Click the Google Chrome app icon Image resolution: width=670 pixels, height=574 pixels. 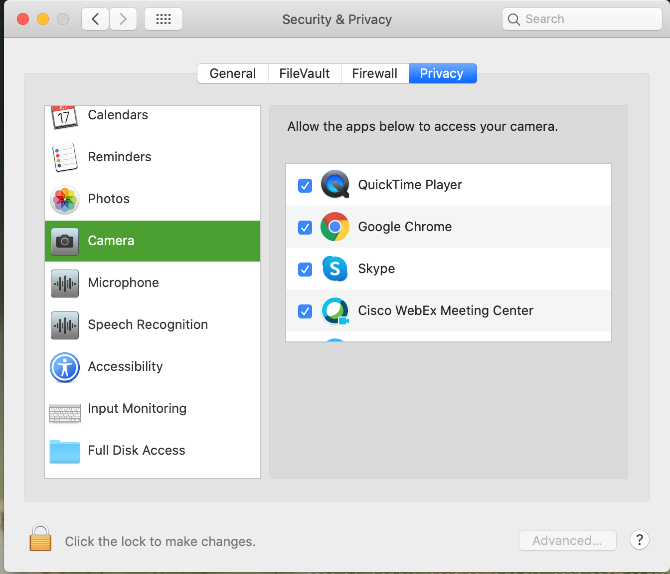click(x=335, y=227)
